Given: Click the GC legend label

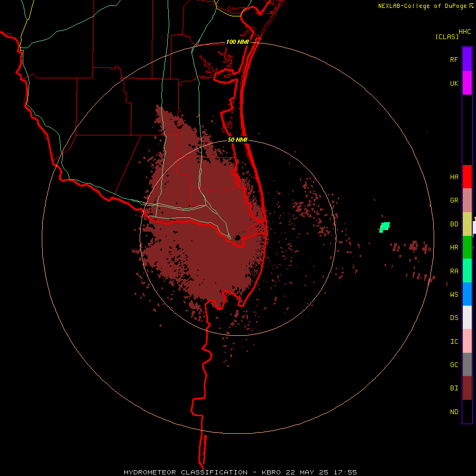Looking at the screenshot, I should coord(454,365).
